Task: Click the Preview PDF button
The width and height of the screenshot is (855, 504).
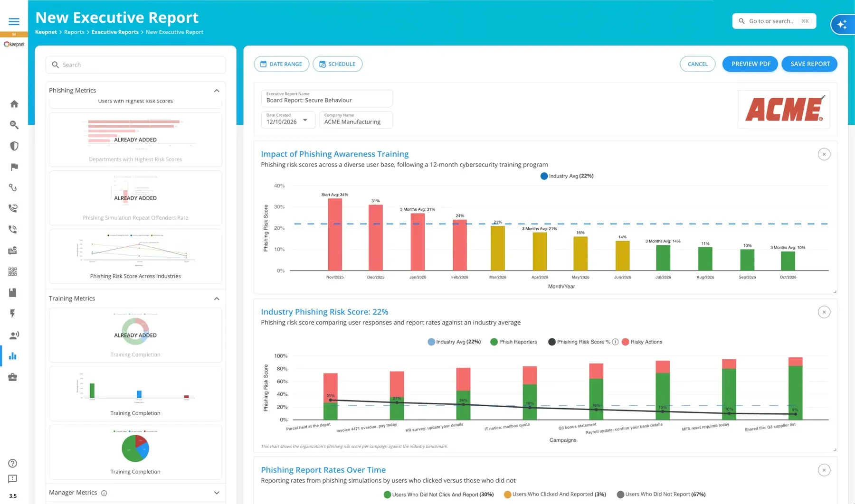Action: pos(750,64)
